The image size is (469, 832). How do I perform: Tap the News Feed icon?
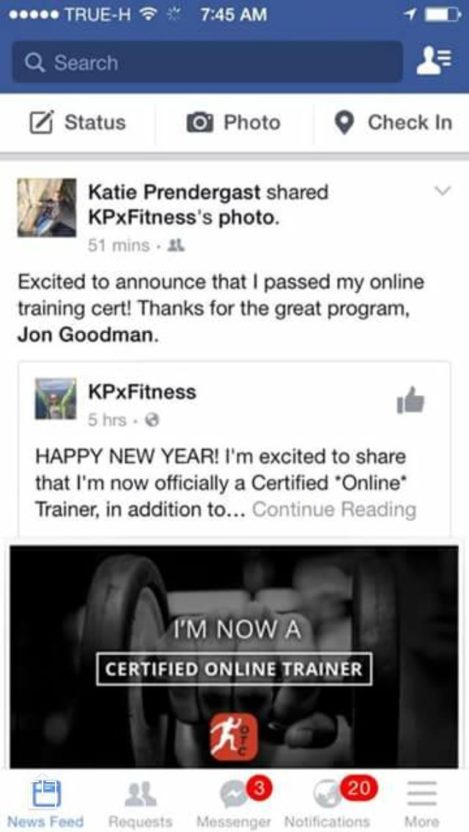click(x=45, y=794)
